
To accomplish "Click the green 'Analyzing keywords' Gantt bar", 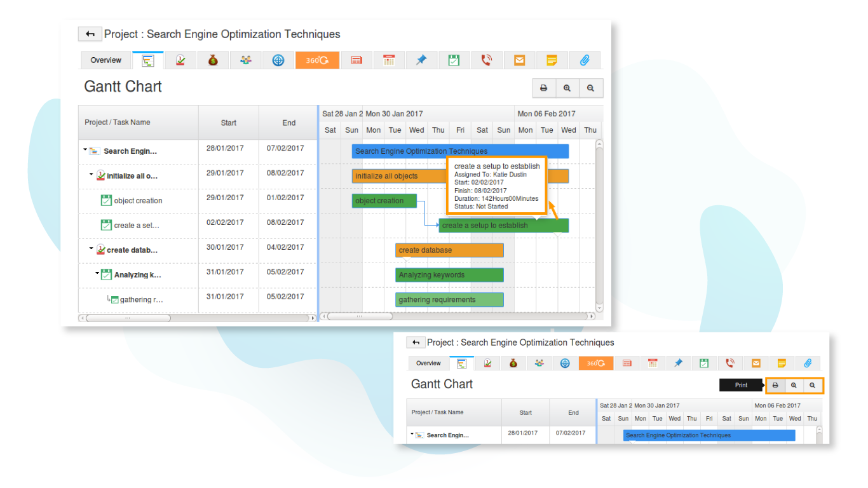I will pos(449,275).
